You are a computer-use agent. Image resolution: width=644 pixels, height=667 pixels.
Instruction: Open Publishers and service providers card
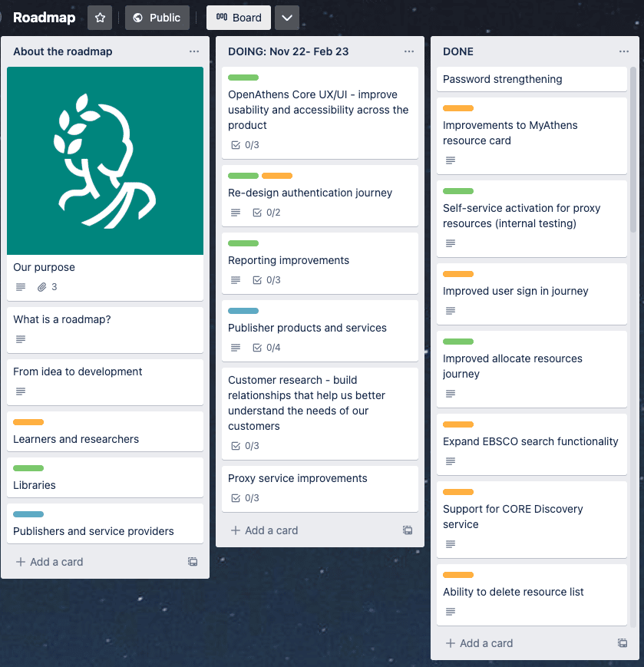tap(105, 523)
